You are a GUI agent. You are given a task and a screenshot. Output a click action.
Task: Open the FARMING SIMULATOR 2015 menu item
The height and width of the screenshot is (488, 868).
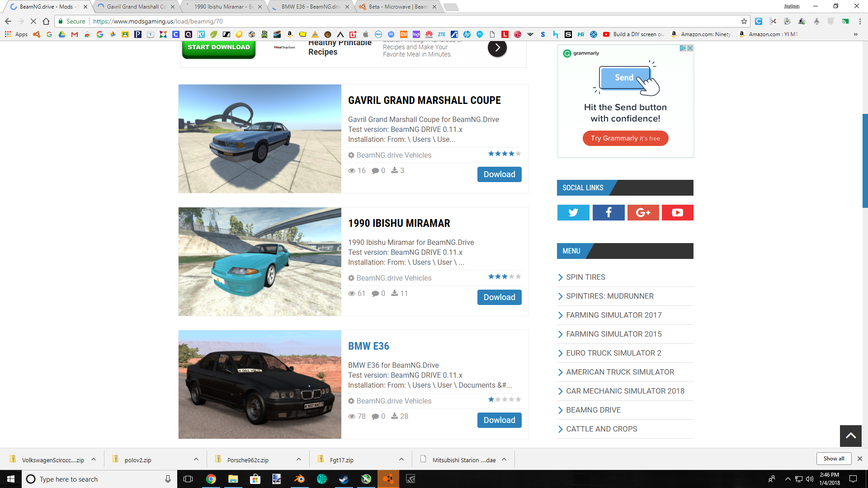pyautogui.click(x=613, y=334)
